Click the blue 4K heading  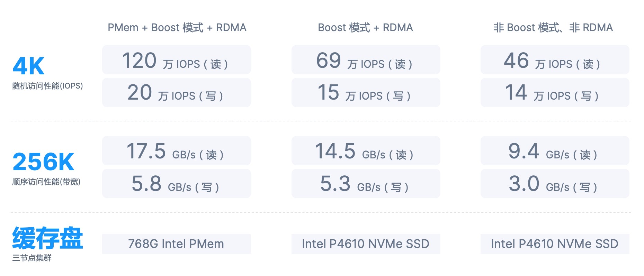(29, 66)
